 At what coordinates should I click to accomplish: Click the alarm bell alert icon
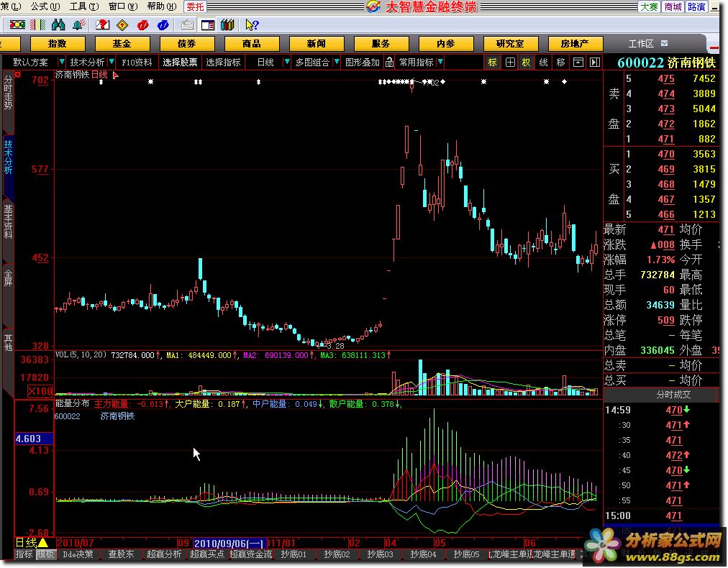click(79, 24)
